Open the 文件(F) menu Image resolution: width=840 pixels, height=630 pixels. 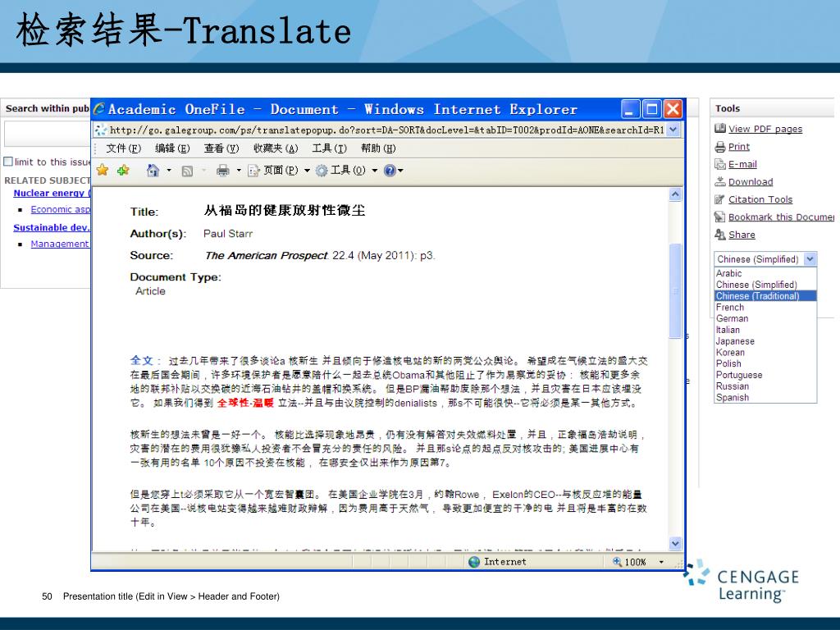(x=123, y=148)
